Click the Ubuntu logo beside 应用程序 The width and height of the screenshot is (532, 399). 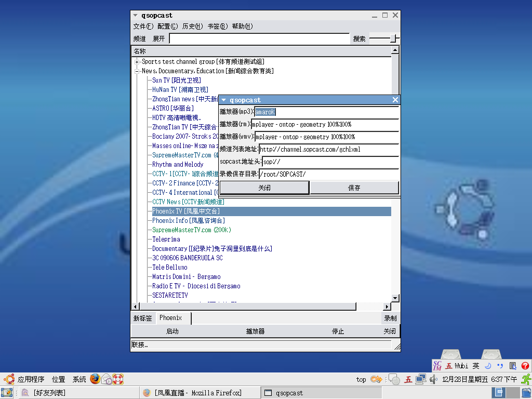coord(9,379)
